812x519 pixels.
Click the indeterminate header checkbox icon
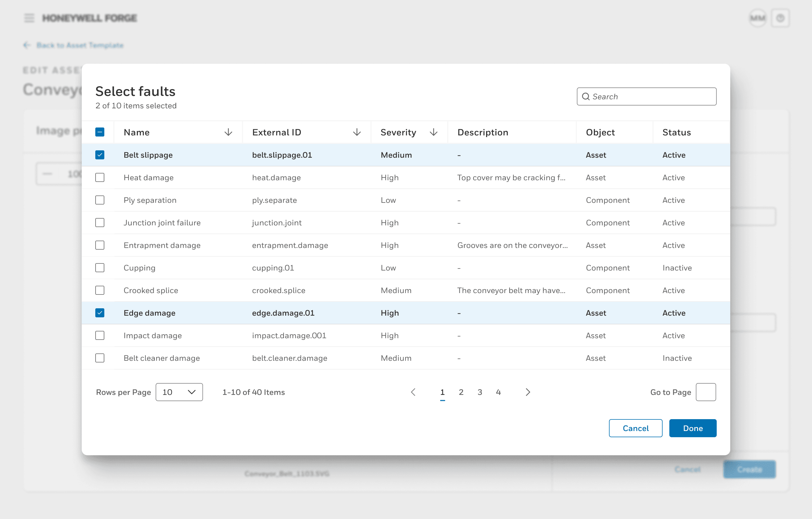pyautogui.click(x=100, y=132)
